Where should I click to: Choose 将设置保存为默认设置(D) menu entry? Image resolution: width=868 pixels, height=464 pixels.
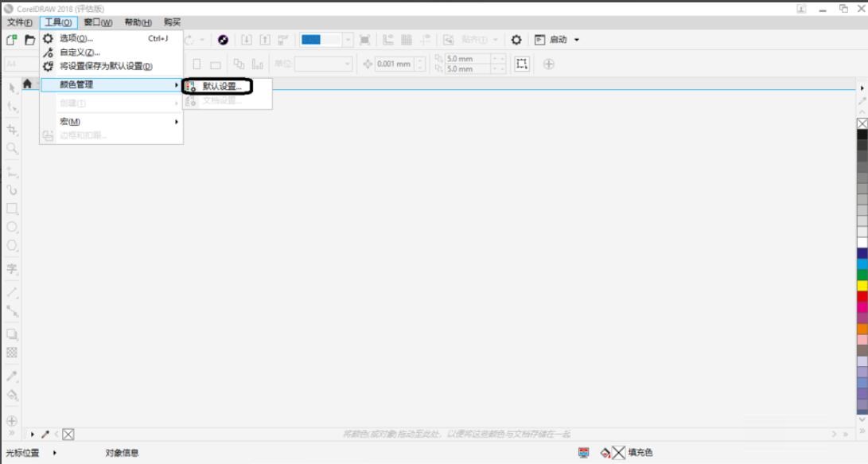(x=111, y=66)
